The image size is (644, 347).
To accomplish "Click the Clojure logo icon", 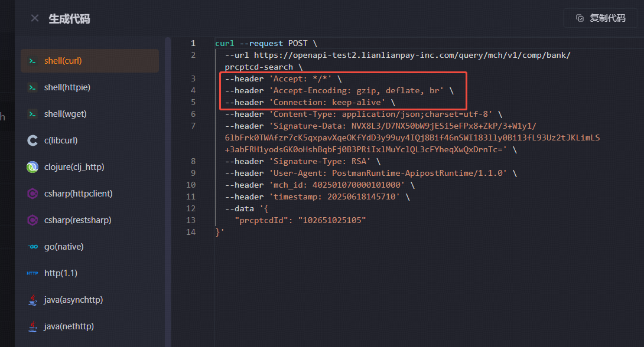I will point(32,167).
